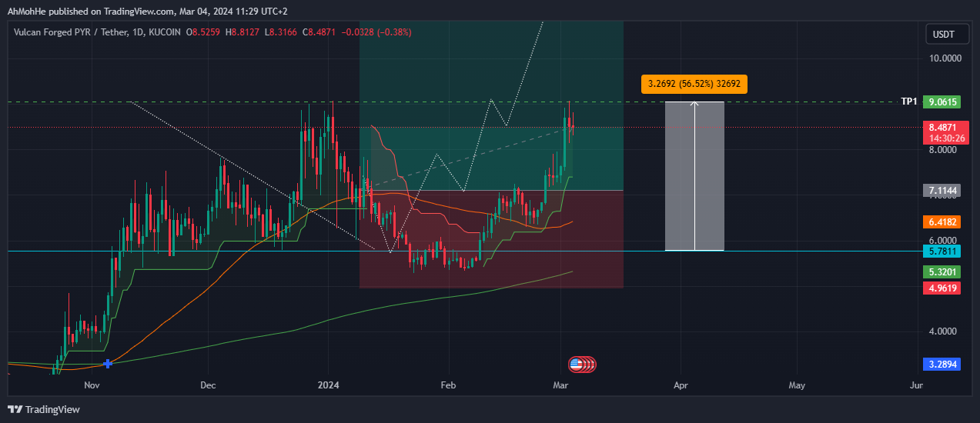The width and height of the screenshot is (980, 423).
Task: Click the blue plus marker near Nov
Action: tap(107, 363)
